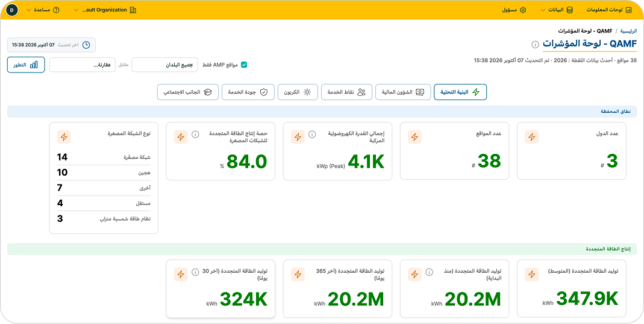The height and width of the screenshot is (324, 644).
Task: Click lightning icon on منذ البداية card
Action: point(415,275)
